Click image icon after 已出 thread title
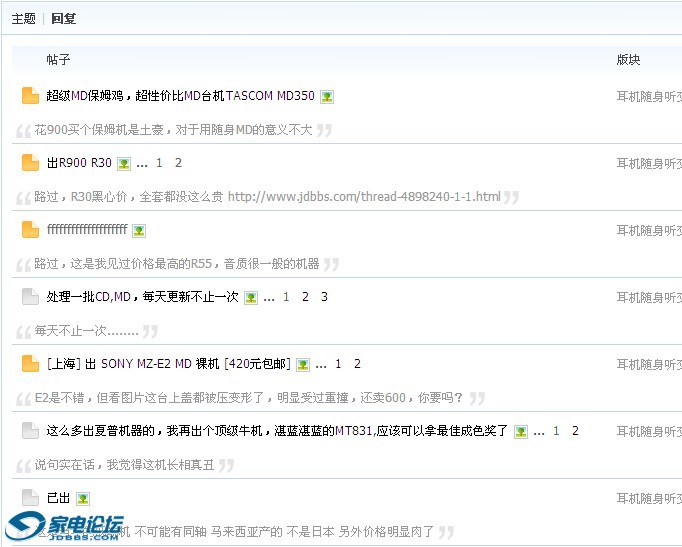Screen dimensions: 682x547 point(83,498)
